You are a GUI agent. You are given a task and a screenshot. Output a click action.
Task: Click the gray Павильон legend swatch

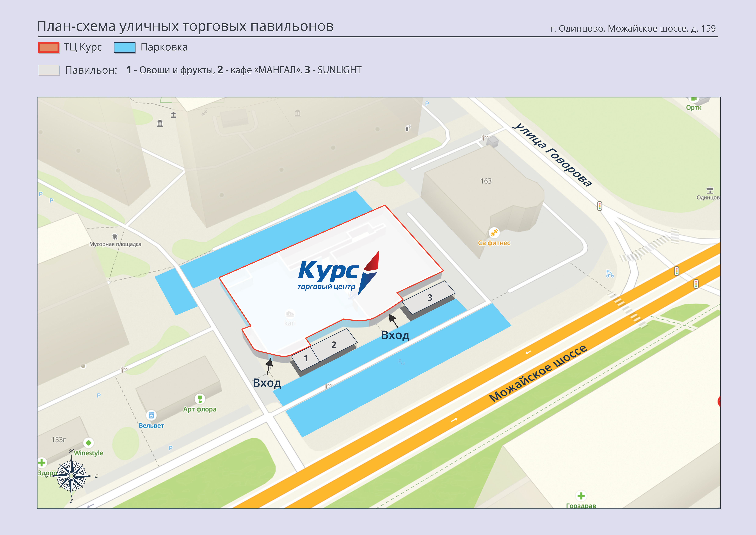[48, 70]
